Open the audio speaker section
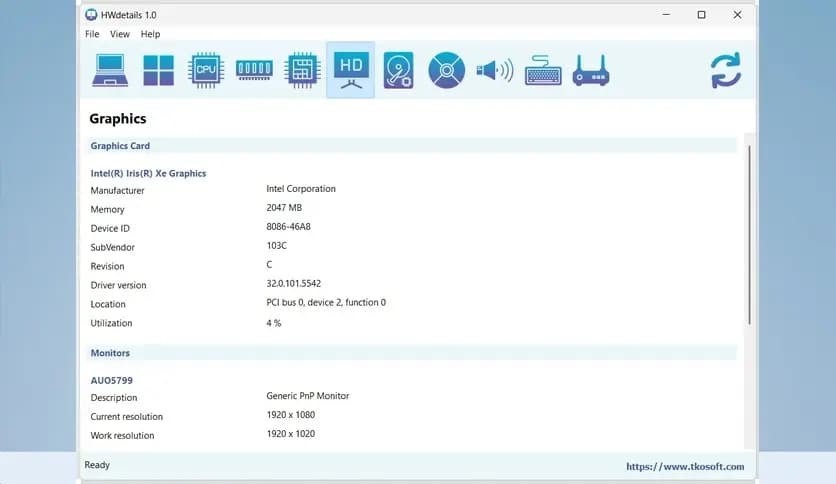Screen dimensions: 836x484 pos(495,70)
